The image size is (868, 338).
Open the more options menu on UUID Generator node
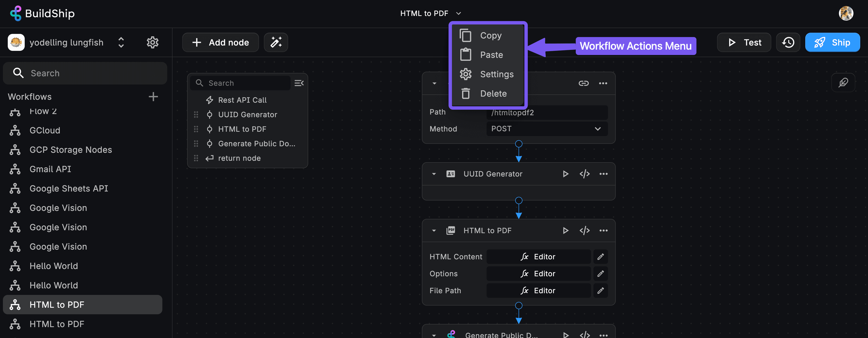603,174
